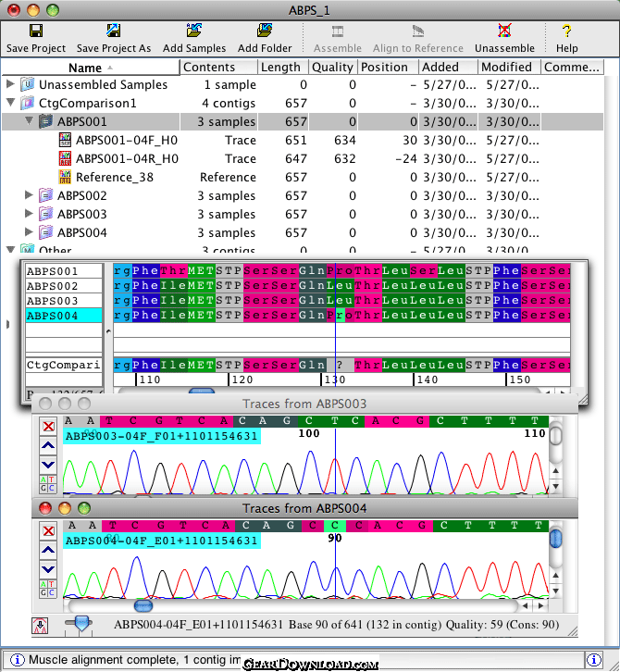This screenshot has height=672, width=620.
Task: Expand the ABPS004 tree node
Action: point(29,231)
